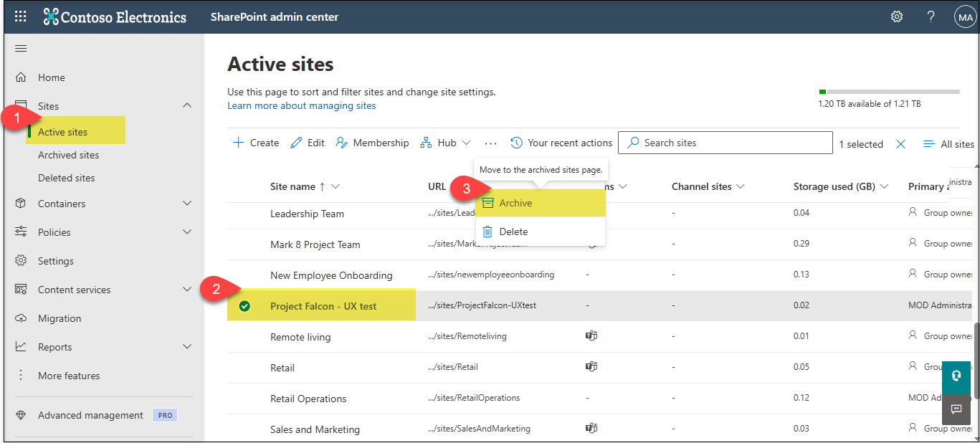The height and width of the screenshot is (443, 980).
Task: Choose Delete from the context menu
Action: pos(513,232)
